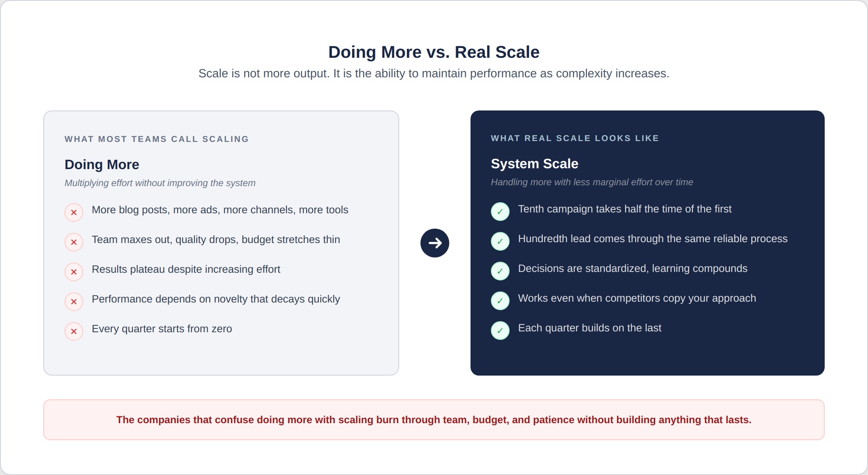Click the checkmark beside 'Each quarter builds on the last'
This screenshot has height=475, width=868.
tap(500, 331)
